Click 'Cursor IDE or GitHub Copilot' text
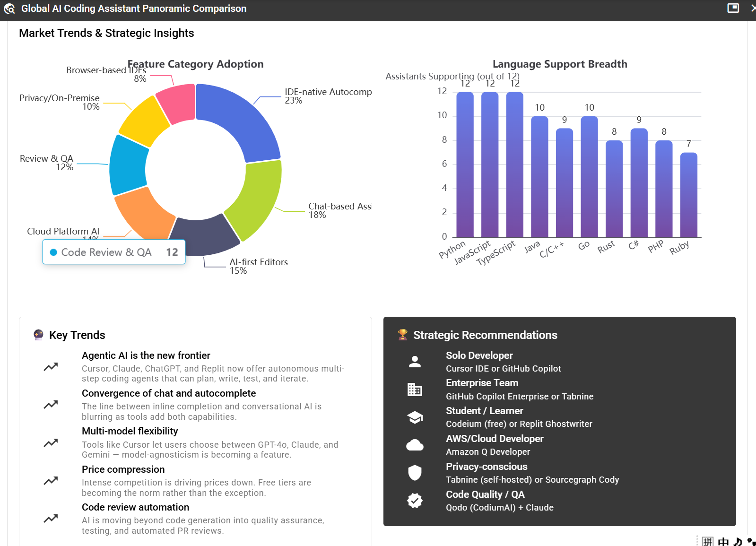The image size is (756, 546). [504, 369]
